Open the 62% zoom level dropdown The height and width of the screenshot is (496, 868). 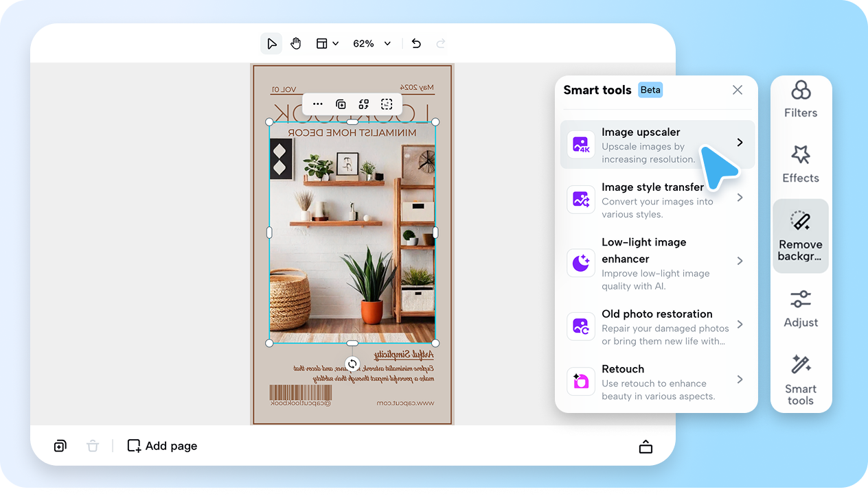click(x=371, y=43)
